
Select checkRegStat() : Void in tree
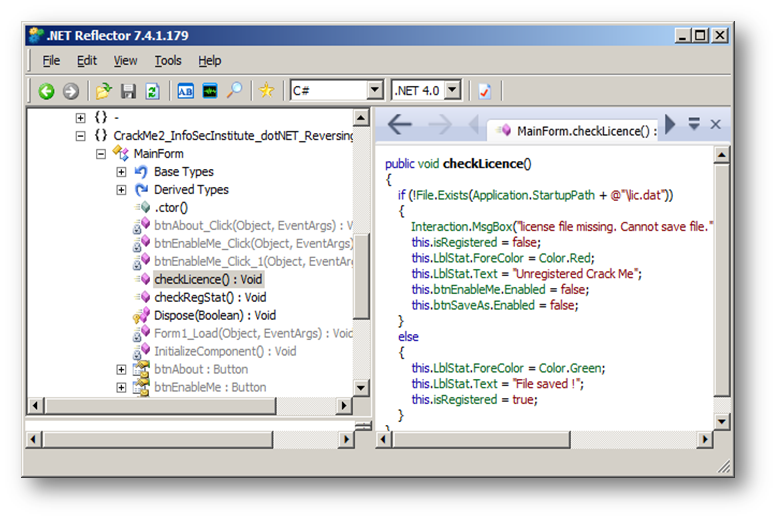click(x=210, y=297)
